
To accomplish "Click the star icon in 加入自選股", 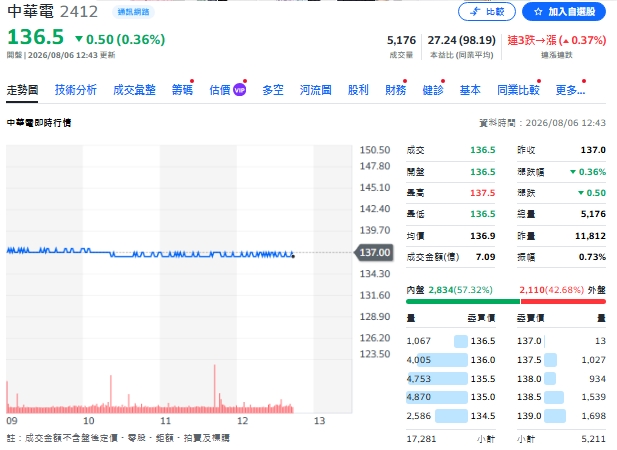I will [538, 12].
